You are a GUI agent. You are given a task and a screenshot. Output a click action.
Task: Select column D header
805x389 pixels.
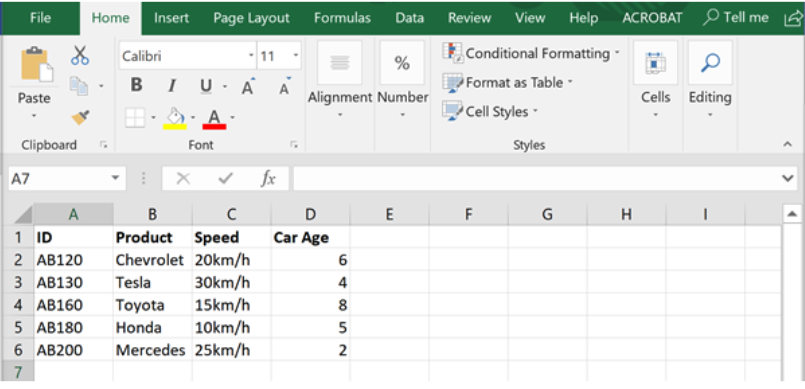310,215
